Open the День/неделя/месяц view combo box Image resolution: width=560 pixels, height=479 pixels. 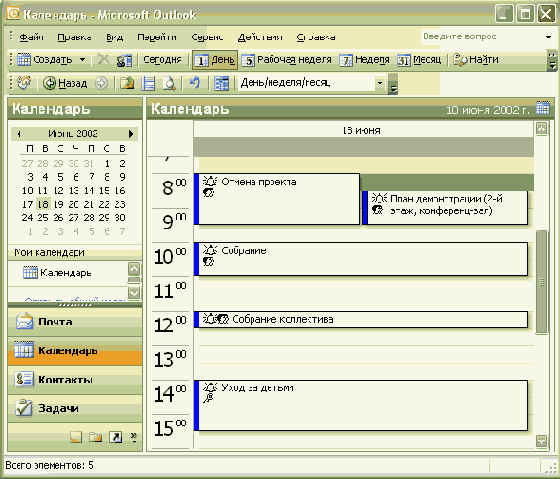tap(311, 83)
